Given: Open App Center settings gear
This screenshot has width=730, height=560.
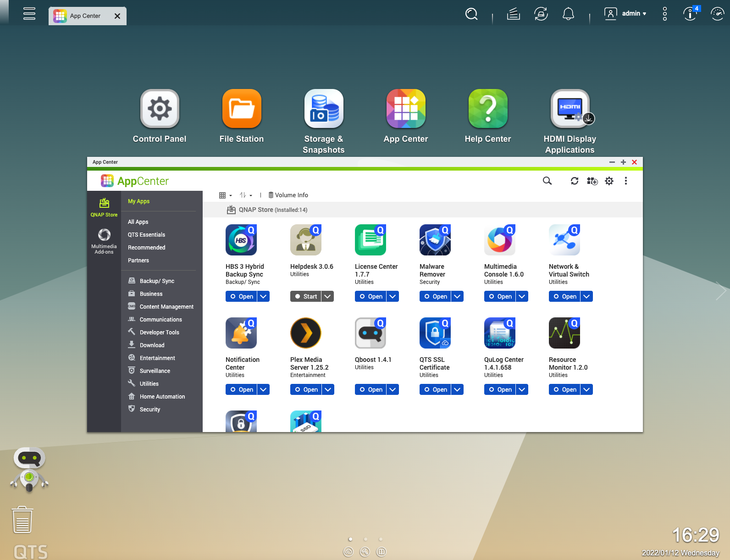Looking at the screenshot, I should 609,181.
